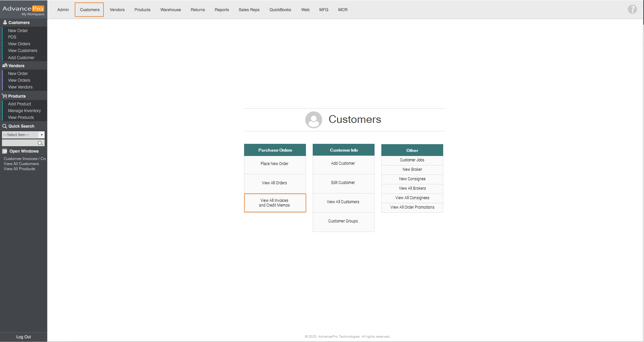Open Customer Groups tile
The image size is (644, 342).
(343, 221)
